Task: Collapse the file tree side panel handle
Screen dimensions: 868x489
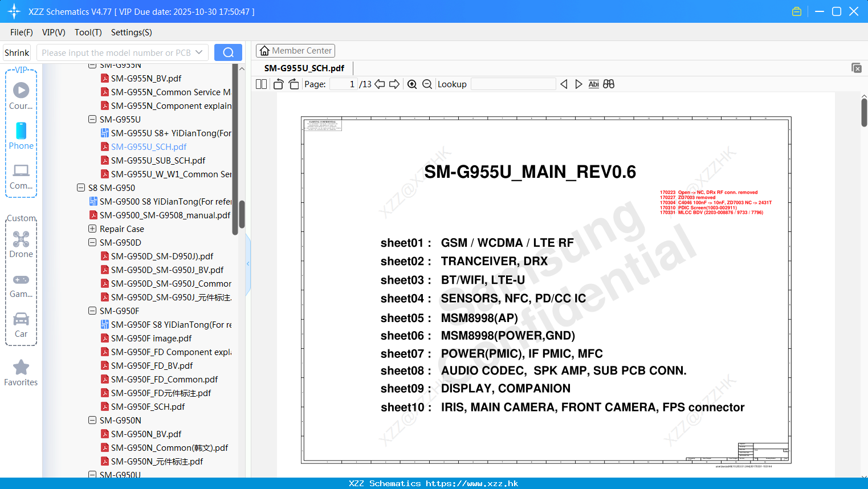Action: [248, 263]
